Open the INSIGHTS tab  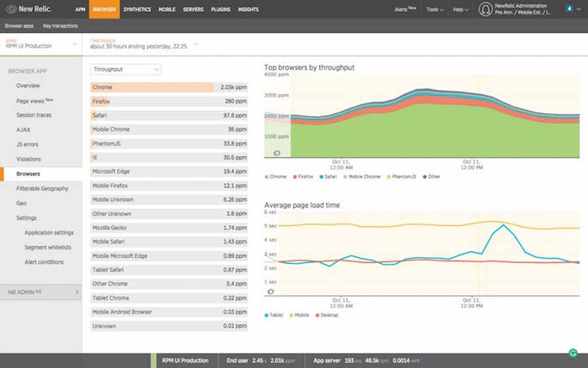click(249, 9)
